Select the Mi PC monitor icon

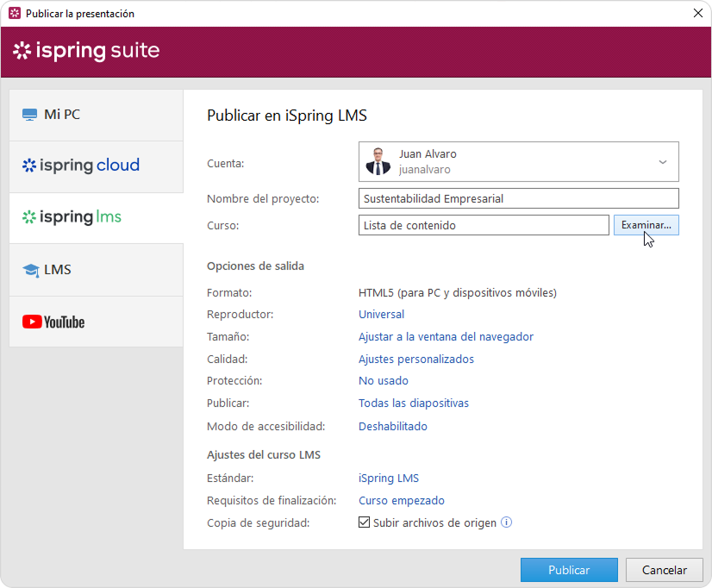click(30, 115)
